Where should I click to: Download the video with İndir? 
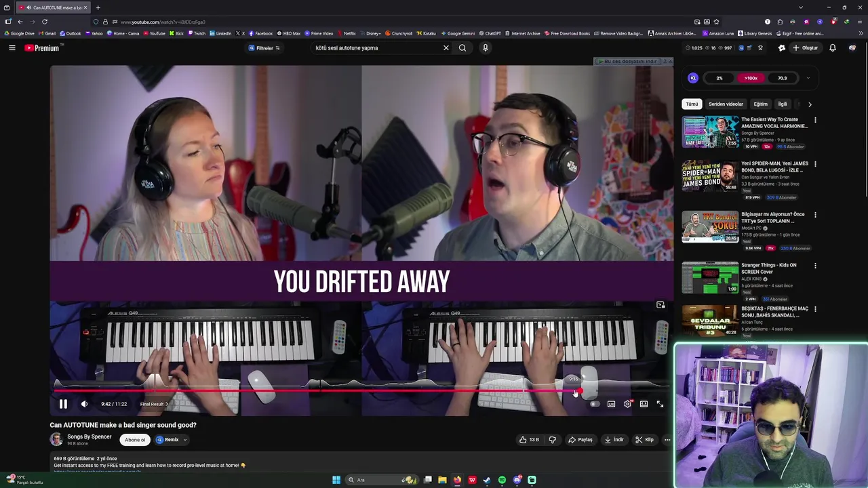click(x=614, y=439)
